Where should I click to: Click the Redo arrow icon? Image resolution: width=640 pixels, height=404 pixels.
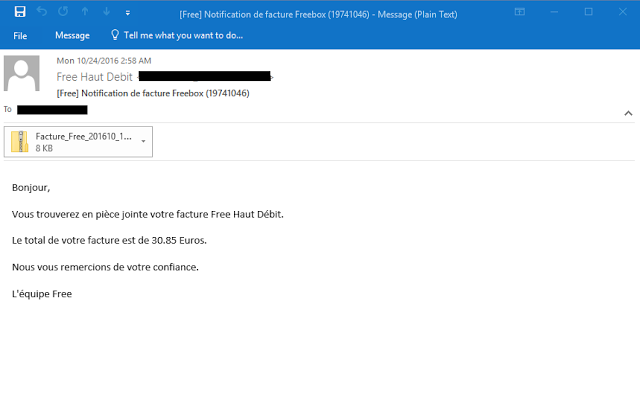[x=62, y=12]
